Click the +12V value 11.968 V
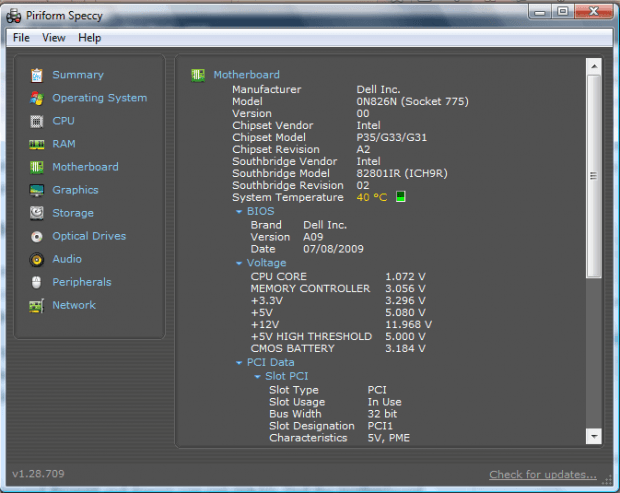The height and width of the screenshot is (493, 620). pos(408,325)
